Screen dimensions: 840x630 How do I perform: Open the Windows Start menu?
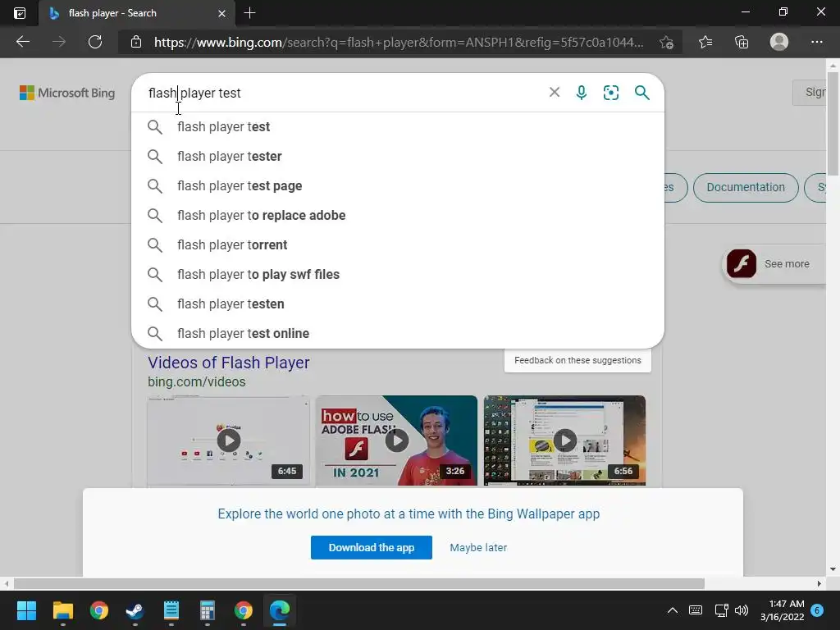click(x=26, y=610)
